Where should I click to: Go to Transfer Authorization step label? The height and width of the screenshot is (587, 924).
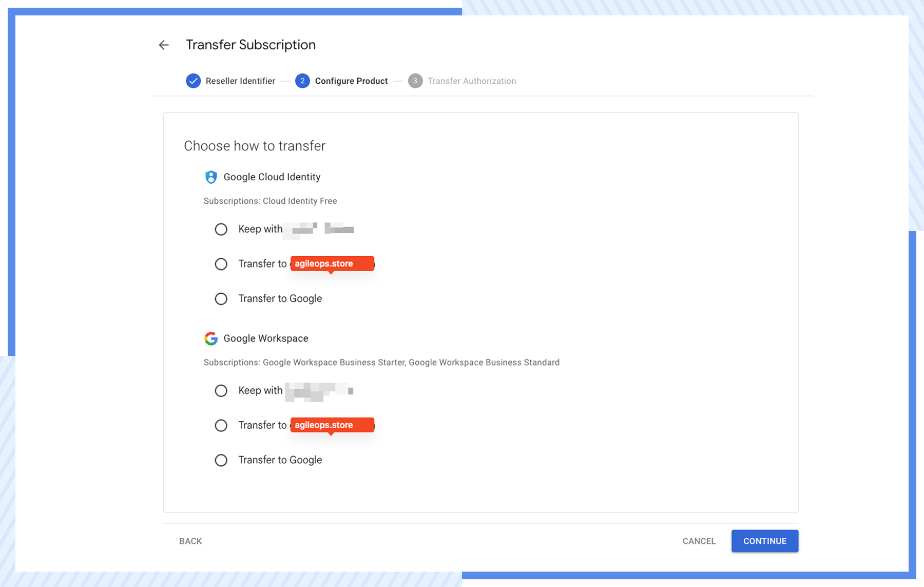click(x=471, y=81)
